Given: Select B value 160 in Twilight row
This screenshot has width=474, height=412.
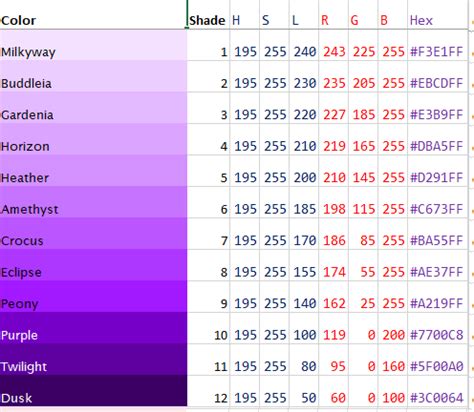Looking at the screenshot, I should click(393, 359).
